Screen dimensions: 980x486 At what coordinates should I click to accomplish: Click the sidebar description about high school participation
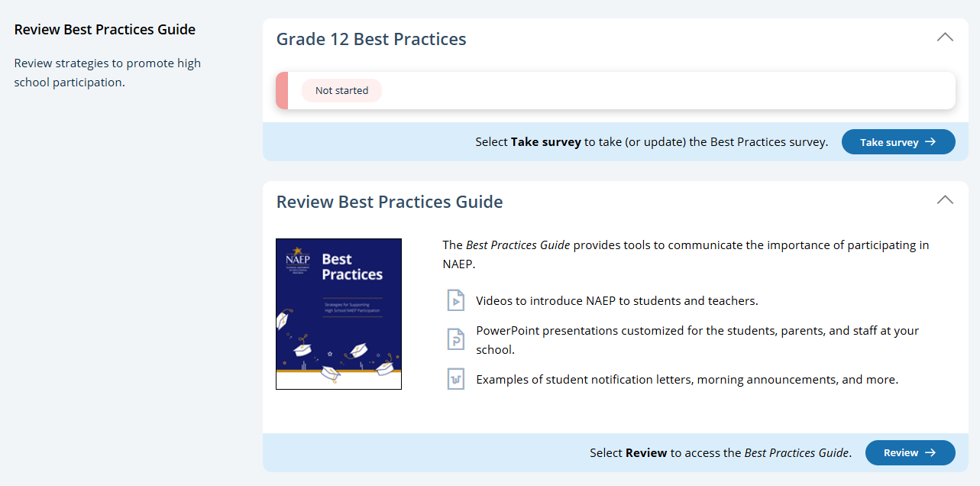click(x=107, y=73)
